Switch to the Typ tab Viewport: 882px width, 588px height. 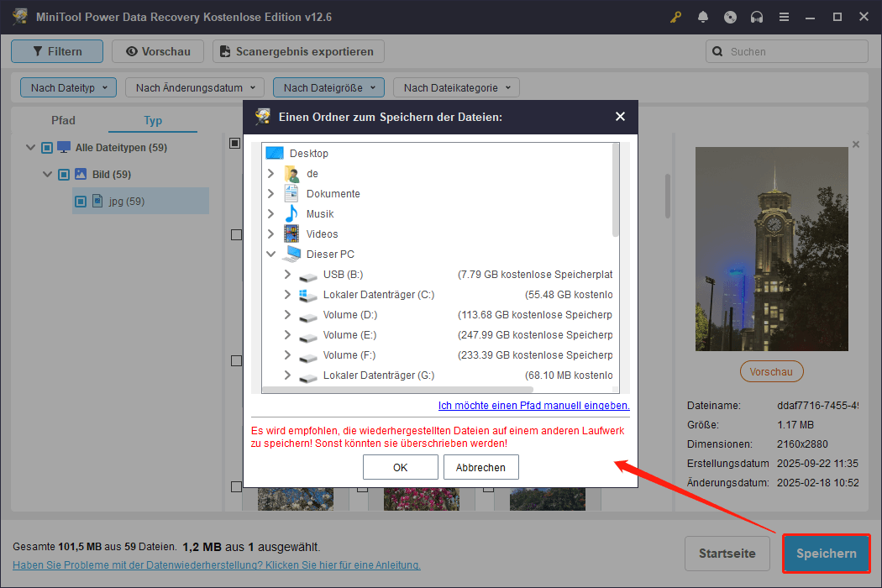pyautogui.click(x=152, y=120)
